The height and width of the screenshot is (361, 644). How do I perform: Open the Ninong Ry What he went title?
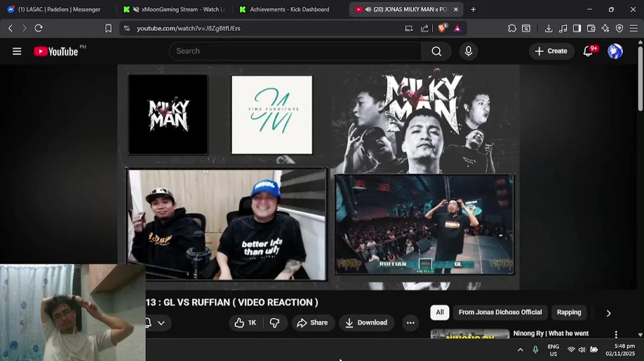551,333
